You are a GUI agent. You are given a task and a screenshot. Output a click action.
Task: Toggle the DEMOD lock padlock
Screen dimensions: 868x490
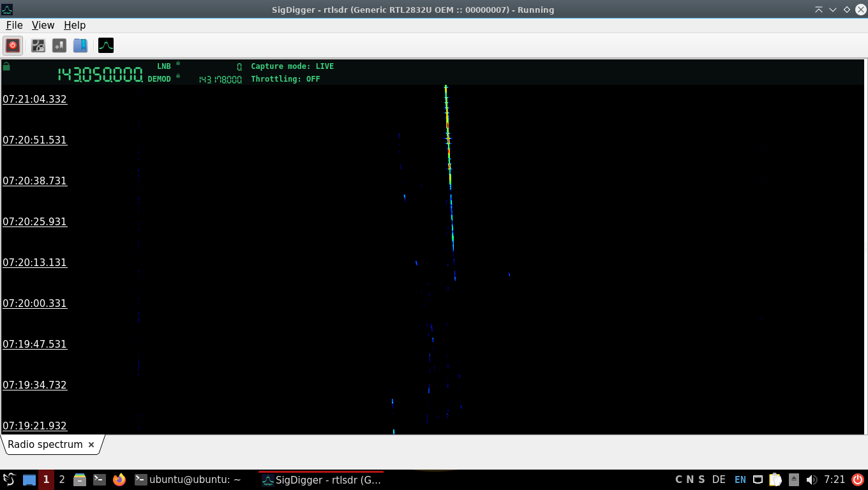click(x=178, y=77)
